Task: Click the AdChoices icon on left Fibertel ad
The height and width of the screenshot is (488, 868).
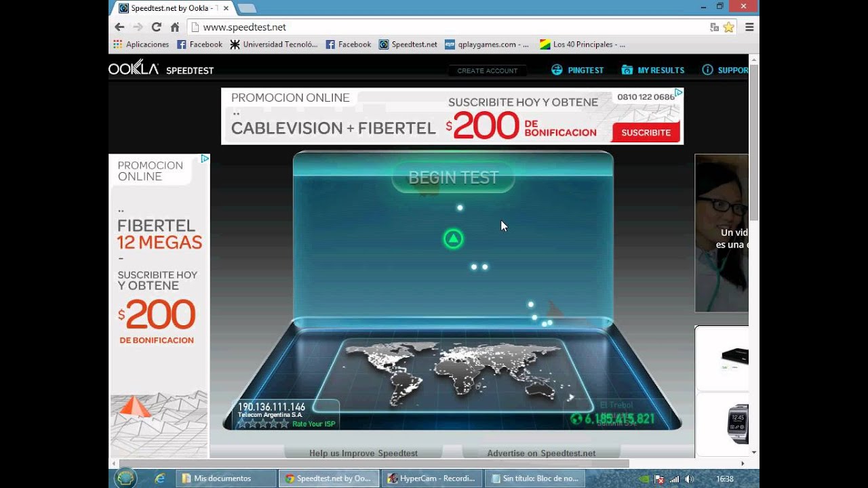Action: (x=205, y=159)
